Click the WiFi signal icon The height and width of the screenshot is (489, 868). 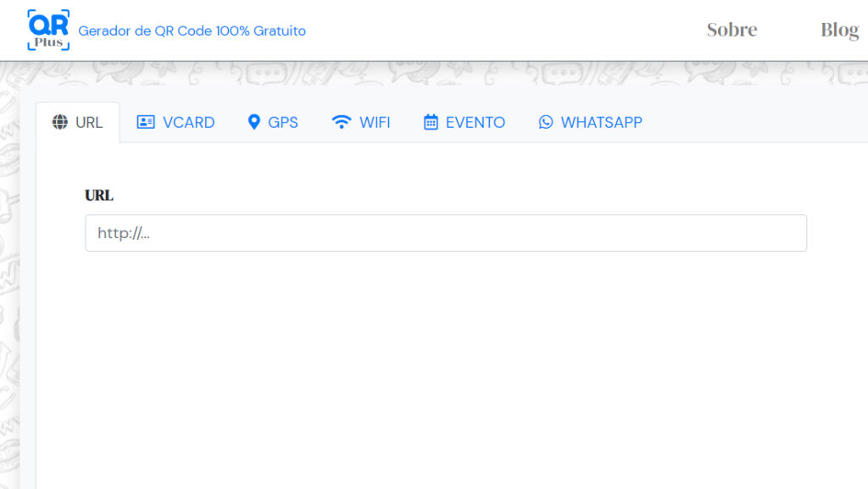tap(340, 121)
